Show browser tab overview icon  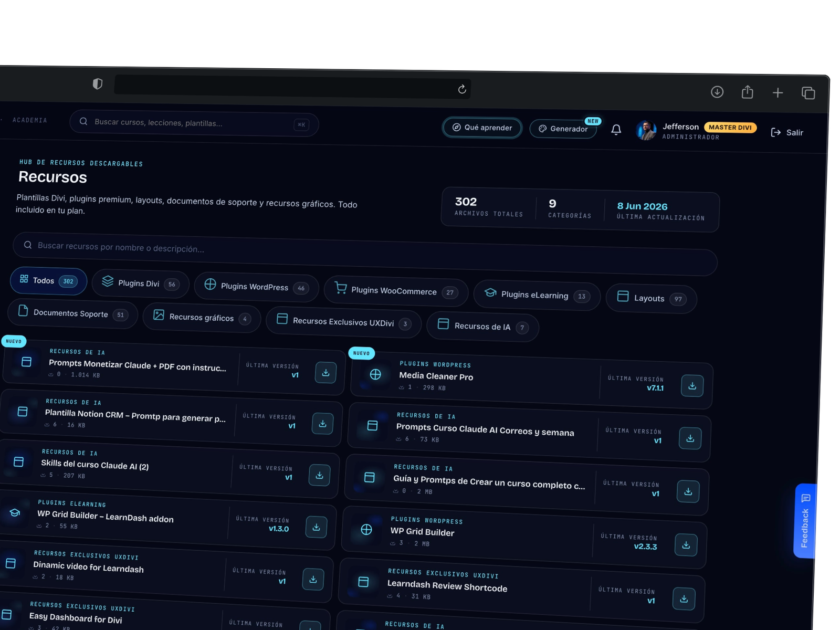(808, 93)
